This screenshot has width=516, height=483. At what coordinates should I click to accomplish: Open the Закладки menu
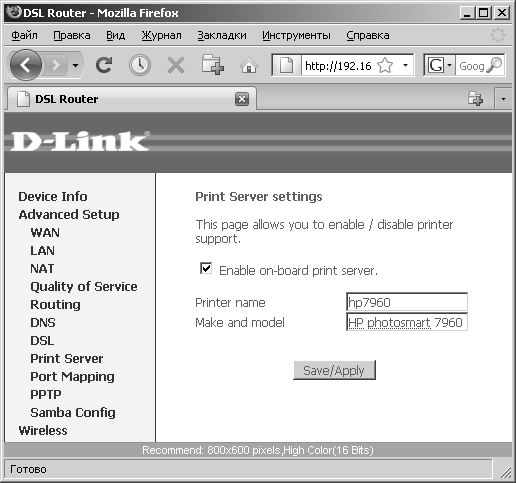[x=222, y=35]
